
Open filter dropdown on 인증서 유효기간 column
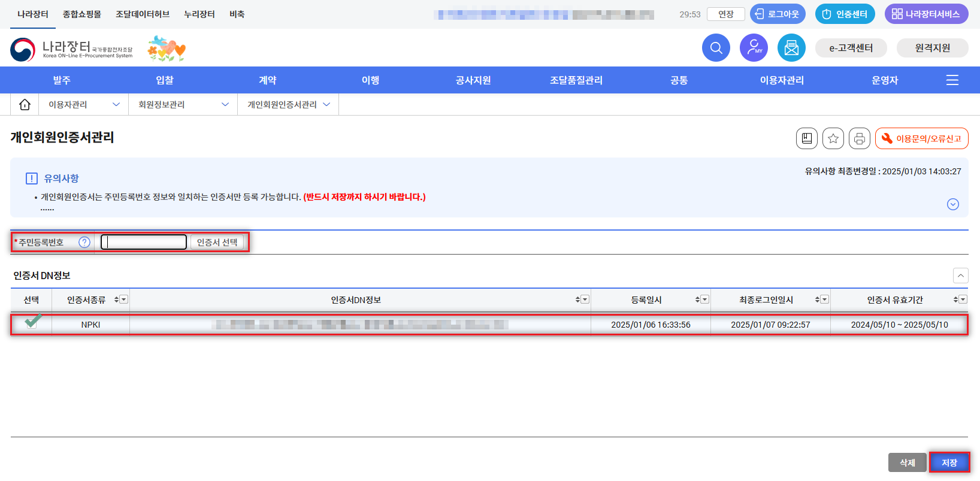click(x=963, y=300)
